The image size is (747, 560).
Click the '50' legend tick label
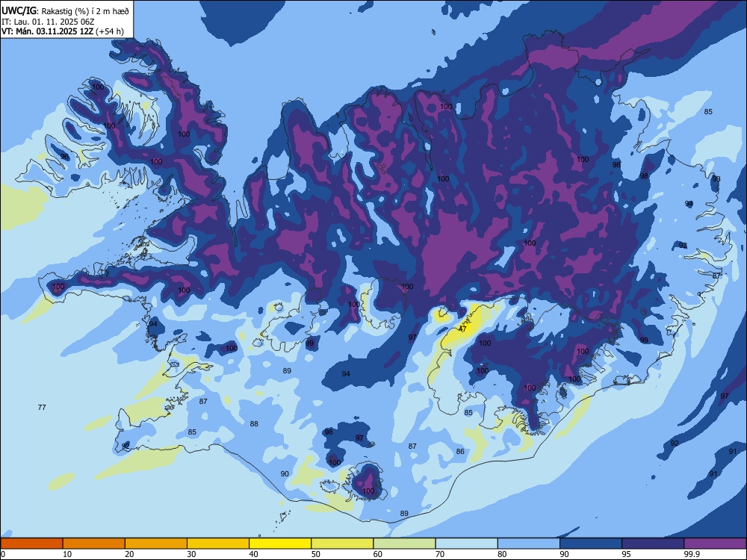(x=316, y=554)
